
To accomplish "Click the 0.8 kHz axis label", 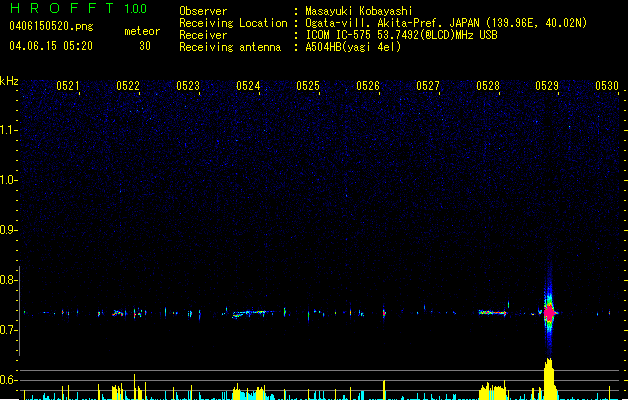I will pos(8,280).
